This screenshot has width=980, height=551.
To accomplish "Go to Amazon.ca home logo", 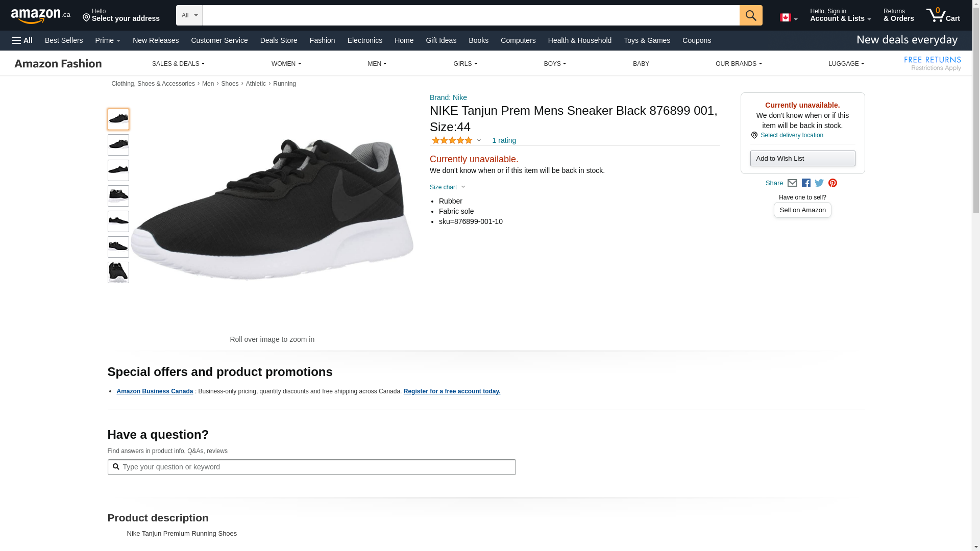I will click(x=40, y=16).
